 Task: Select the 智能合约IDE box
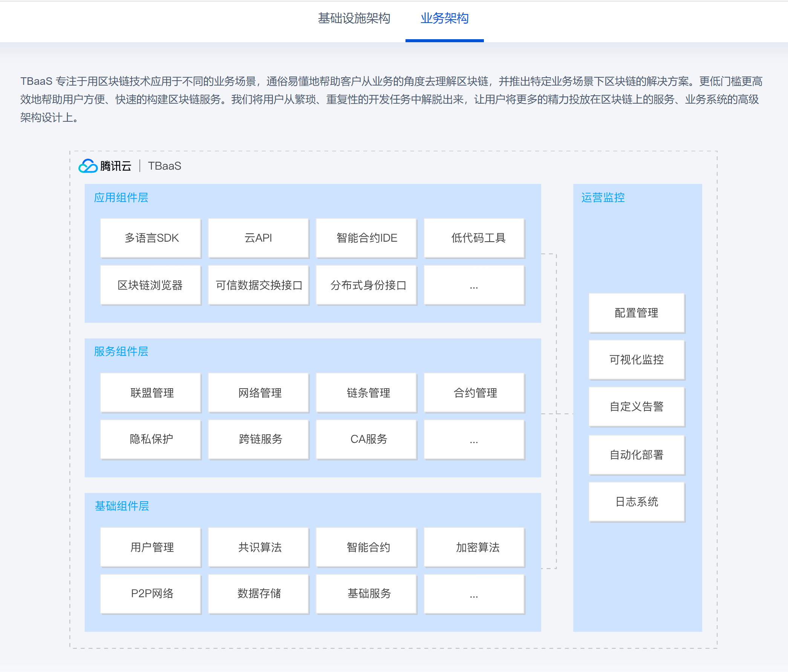pos(366,238)
